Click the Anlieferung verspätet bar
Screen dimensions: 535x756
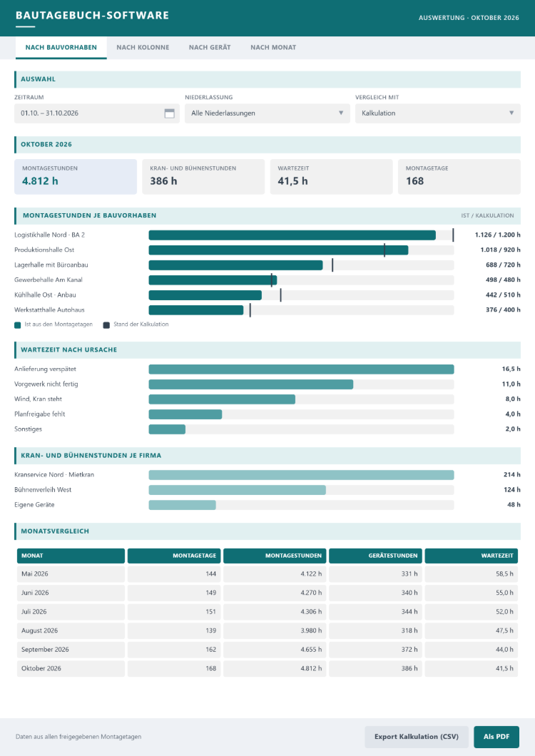(301, 369)
